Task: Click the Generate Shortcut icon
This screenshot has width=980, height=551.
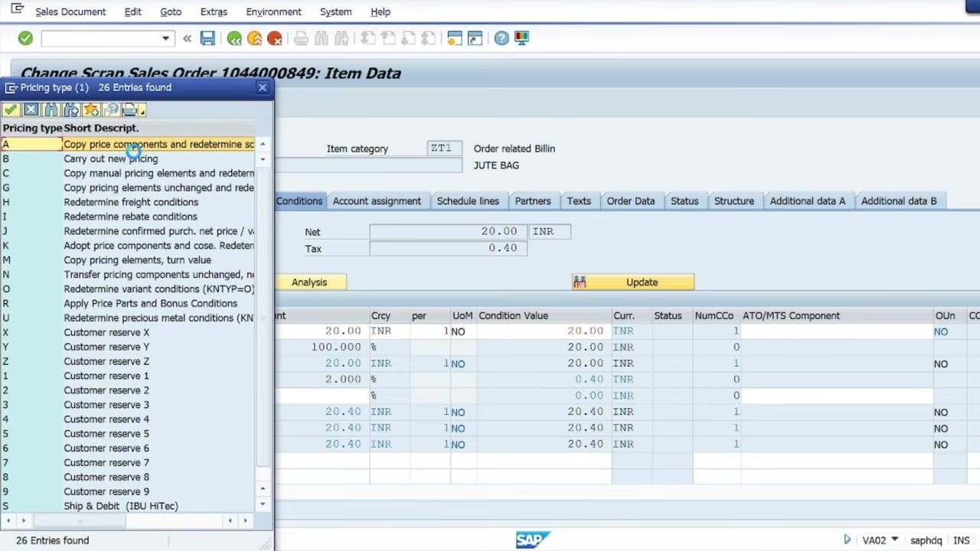Action: pos(475,38)
